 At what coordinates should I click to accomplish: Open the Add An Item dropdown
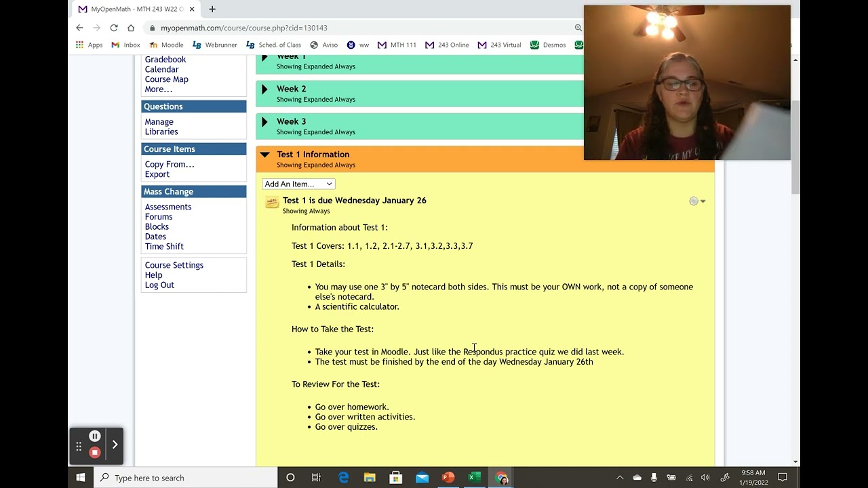(298, 184)
